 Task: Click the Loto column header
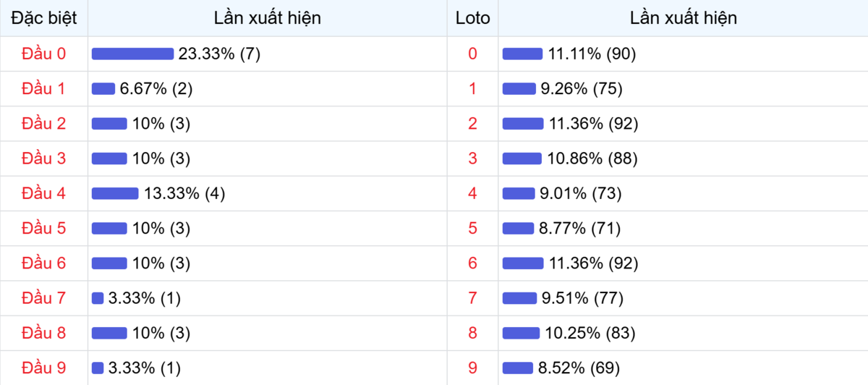pos(472,18)
